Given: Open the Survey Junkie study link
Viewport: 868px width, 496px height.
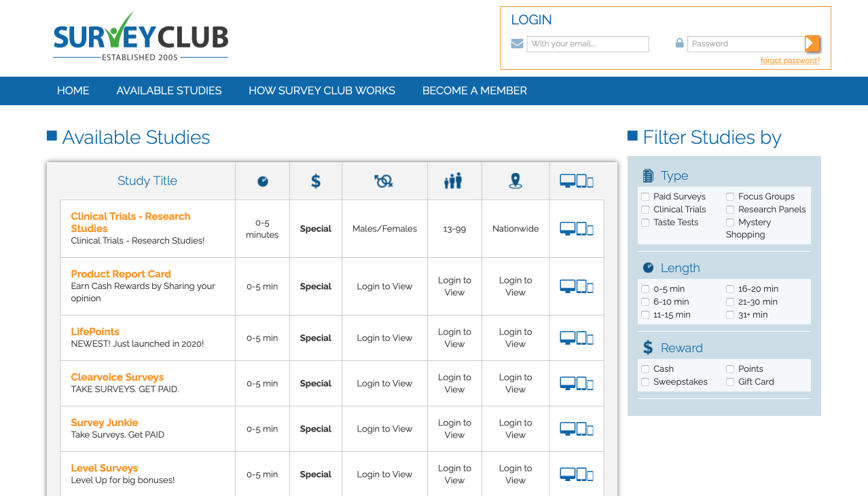Looking at the screenshot, I should click(105, 423).
